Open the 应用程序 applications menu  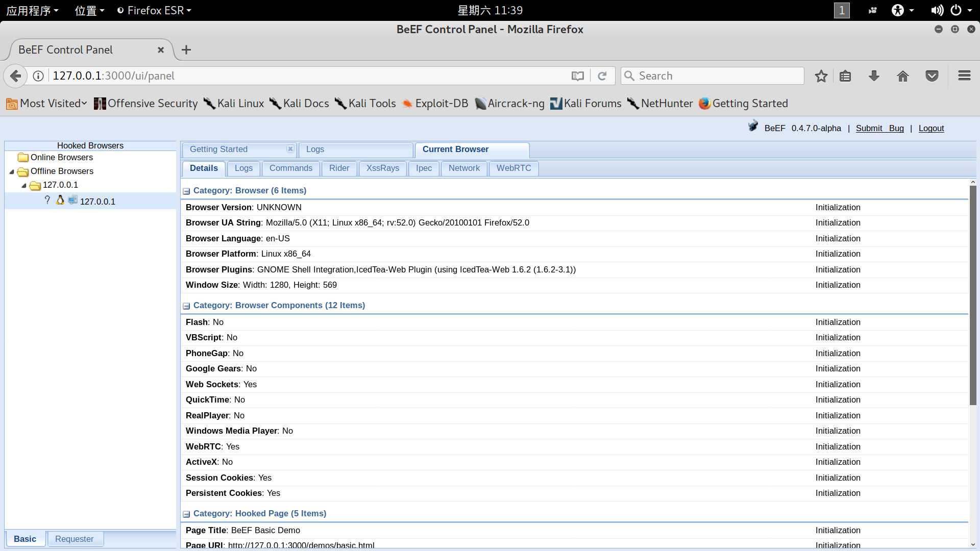(x=32, y=10)
